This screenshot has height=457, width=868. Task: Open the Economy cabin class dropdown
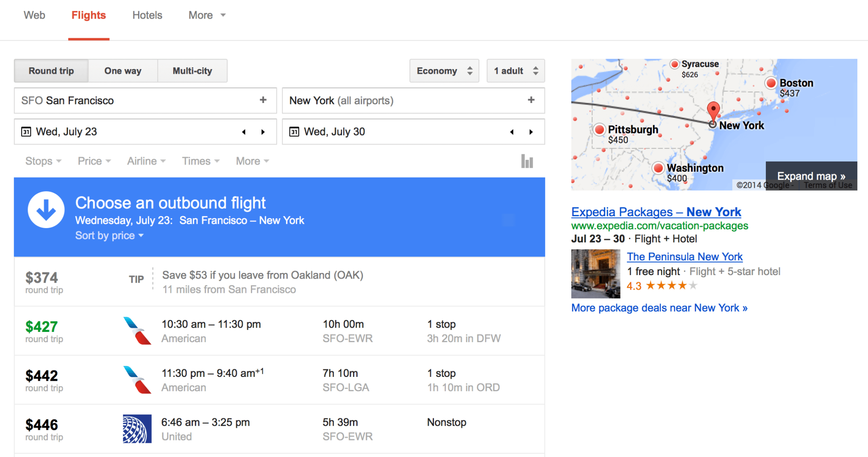[443, 70]
